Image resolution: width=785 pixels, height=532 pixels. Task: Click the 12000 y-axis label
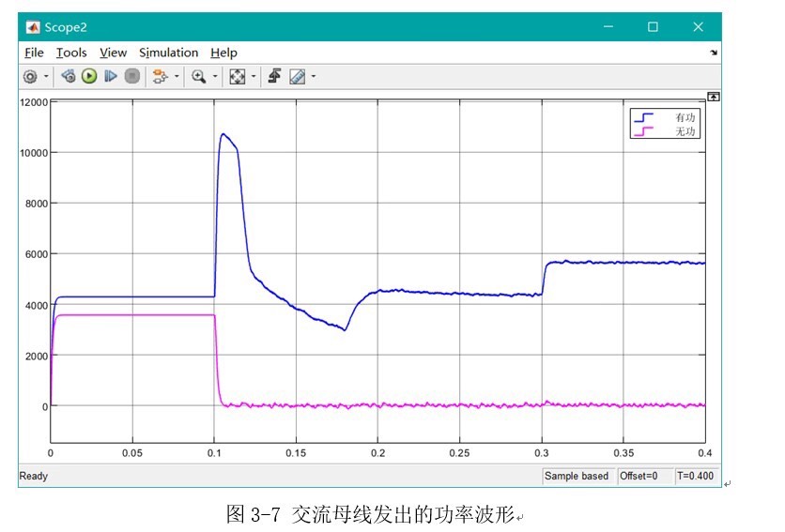(x=34, y=102)
